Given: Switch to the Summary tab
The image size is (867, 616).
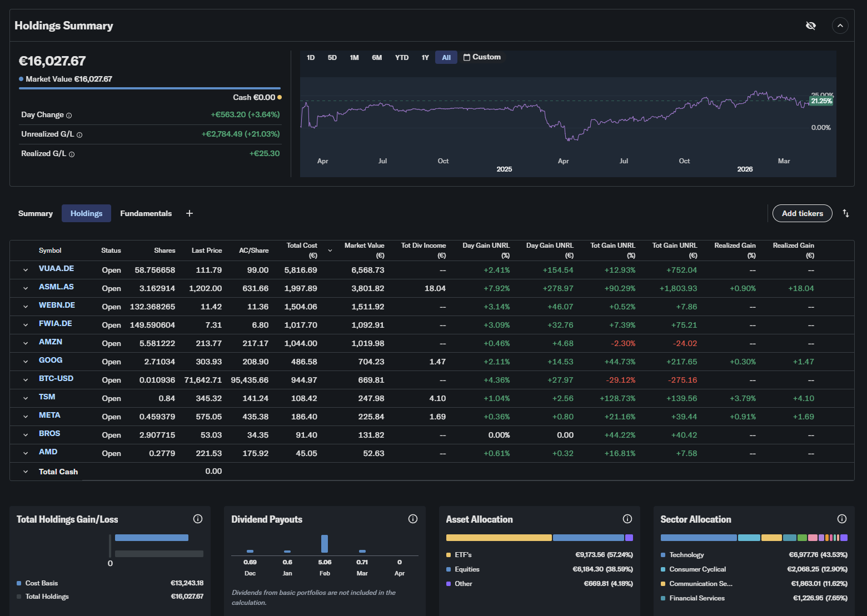Looking at the screenshot, I should (36, 213).
